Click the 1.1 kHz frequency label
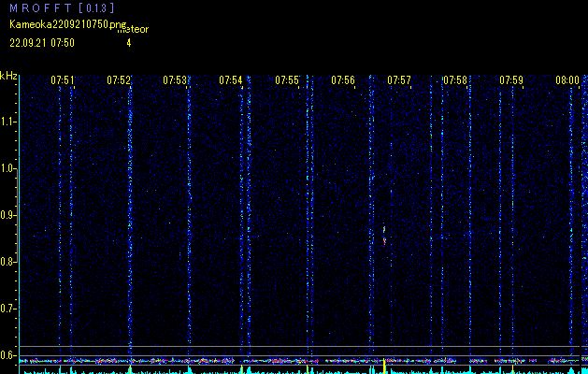This screenshot has width=588, height=374. click(x=7, y=122)
